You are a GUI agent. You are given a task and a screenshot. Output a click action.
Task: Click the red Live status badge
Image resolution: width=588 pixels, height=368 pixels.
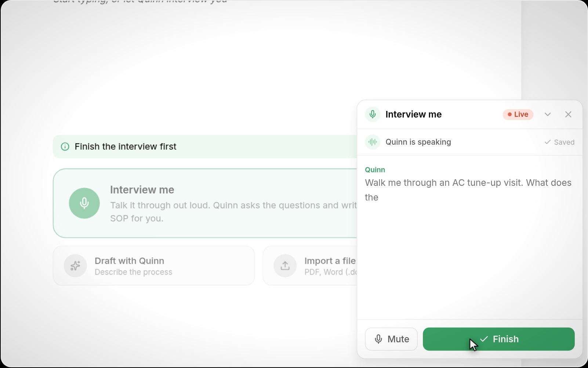click(x=518, y=114)
